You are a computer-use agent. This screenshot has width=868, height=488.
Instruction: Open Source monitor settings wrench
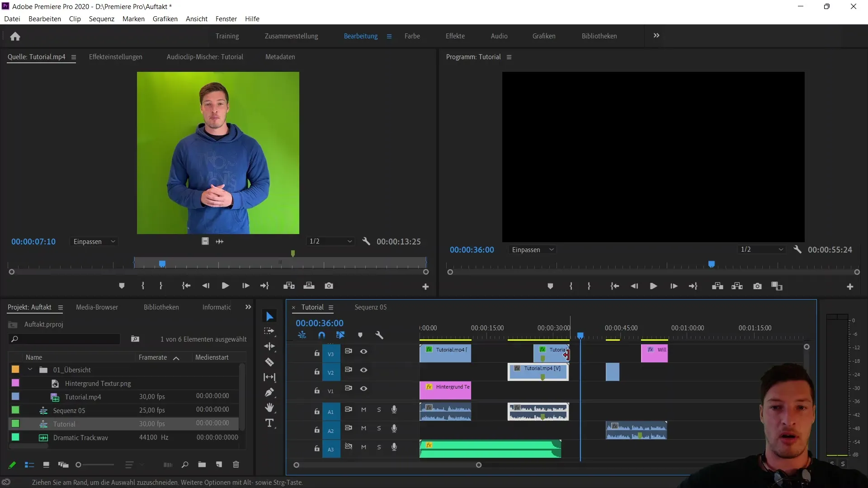[x=366, y=241]
